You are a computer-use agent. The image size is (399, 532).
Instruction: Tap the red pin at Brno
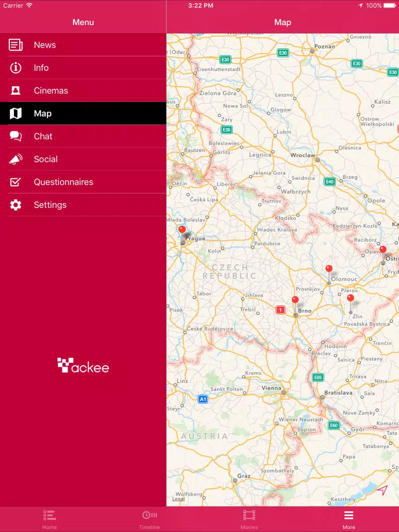pos(295,300)
